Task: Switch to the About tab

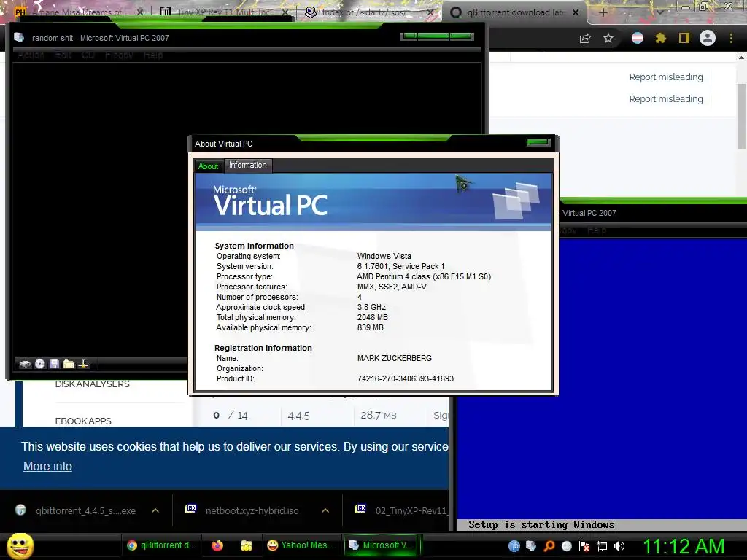Action: [x=208, y=166]
